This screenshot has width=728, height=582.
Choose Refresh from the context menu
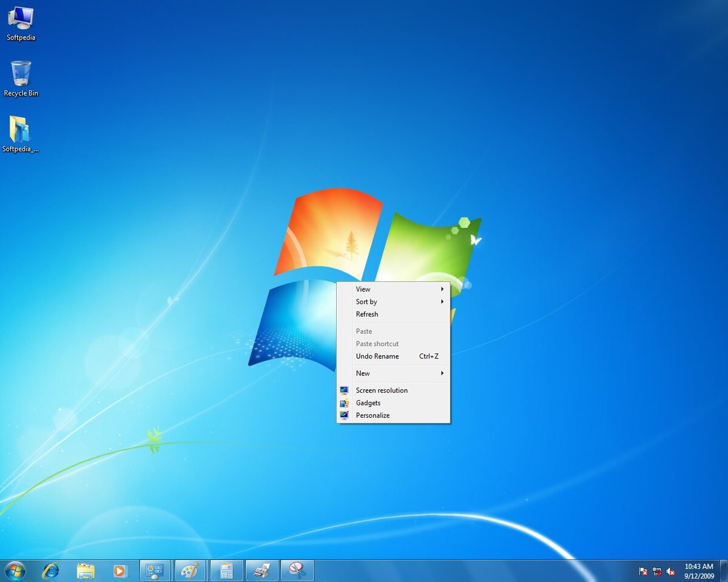pos(393,314)
